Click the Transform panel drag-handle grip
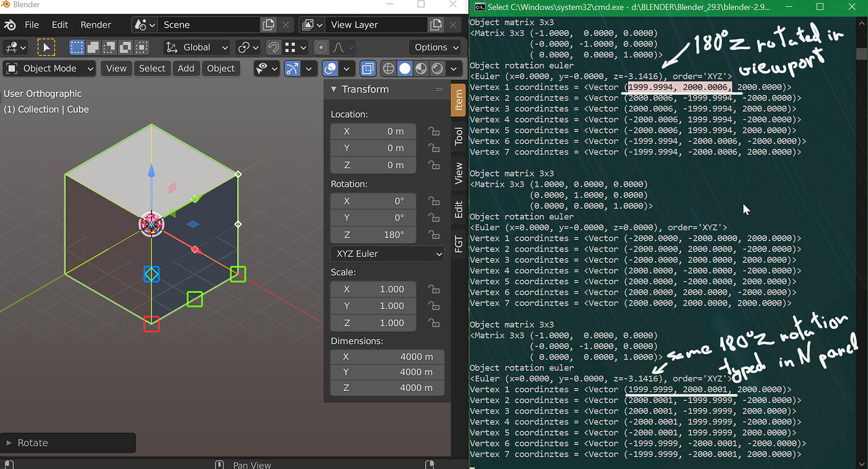This screenshot has width=868, height=469. click(439, 89)
